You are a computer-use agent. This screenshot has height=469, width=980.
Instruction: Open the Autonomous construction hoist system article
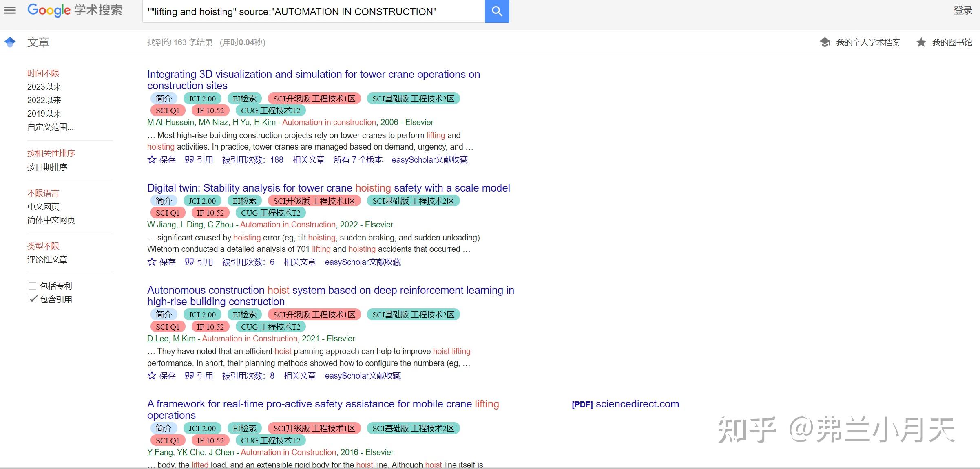tap(331, 296)
